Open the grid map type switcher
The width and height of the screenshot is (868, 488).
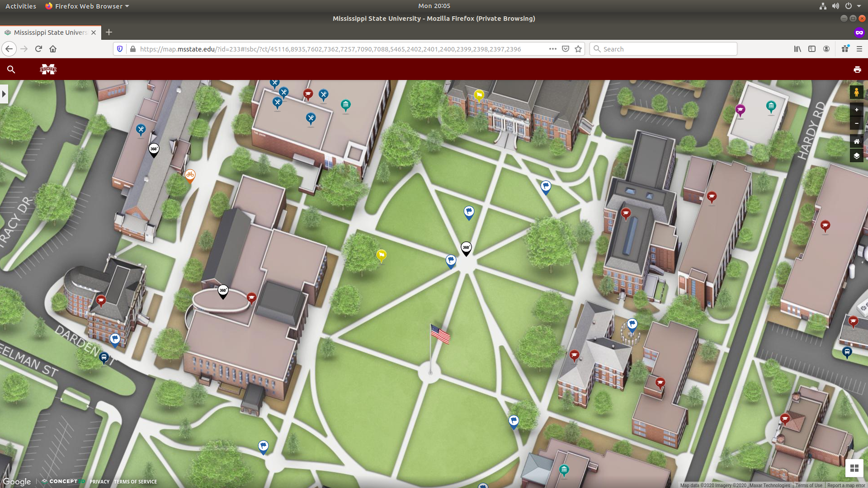coord(854,468)
